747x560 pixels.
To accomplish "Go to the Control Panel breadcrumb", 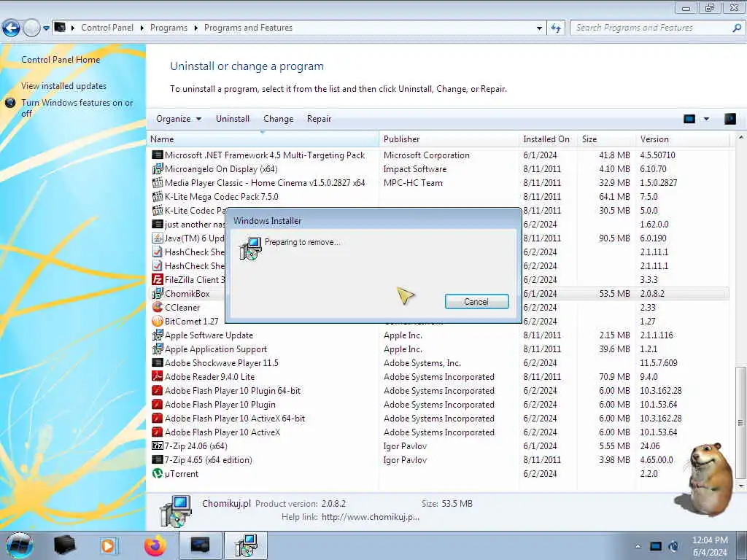I will pyautogui.click(x=107, y=28).
